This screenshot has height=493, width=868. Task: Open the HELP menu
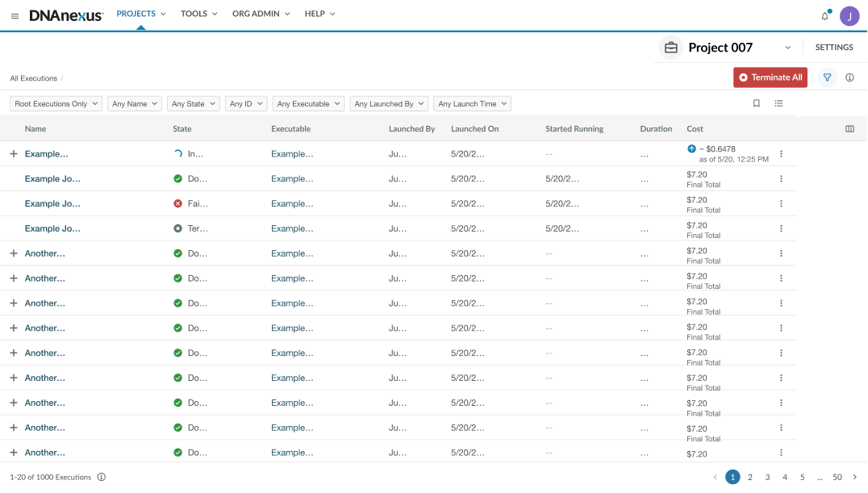click(x=320, y=14)
